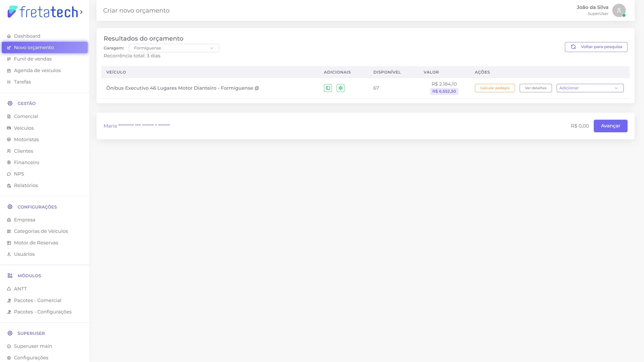The image size is (644, 362).
Task: Open Funil de vendas menu item
Action: point(33,59)
